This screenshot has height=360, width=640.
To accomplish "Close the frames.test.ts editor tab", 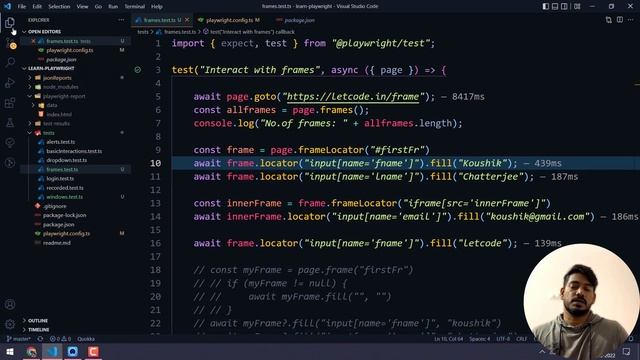I will tap(187, 20).
